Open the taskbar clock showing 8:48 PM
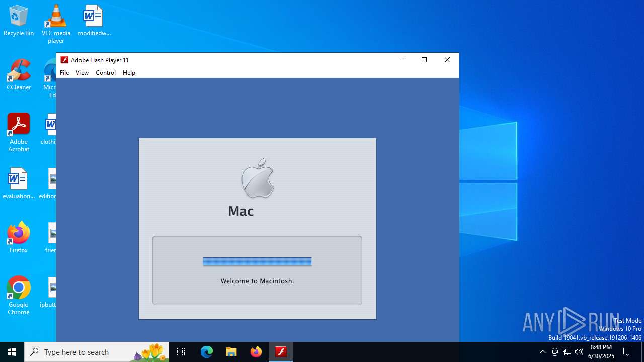This screenshot has height=362, width=644. pos(602,352)
